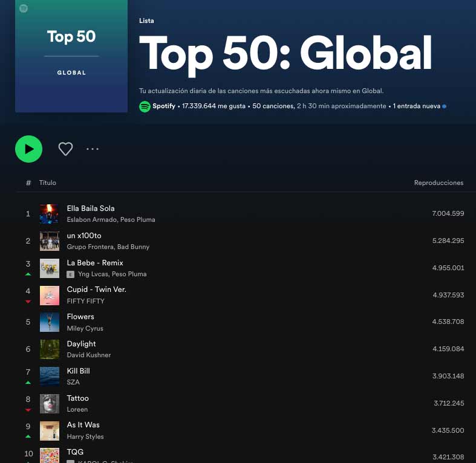The height and width of the screenshot is (463, 476).
Task: Open Peso Pluma link under Ella Baila Sola
Action: [138, 219]
